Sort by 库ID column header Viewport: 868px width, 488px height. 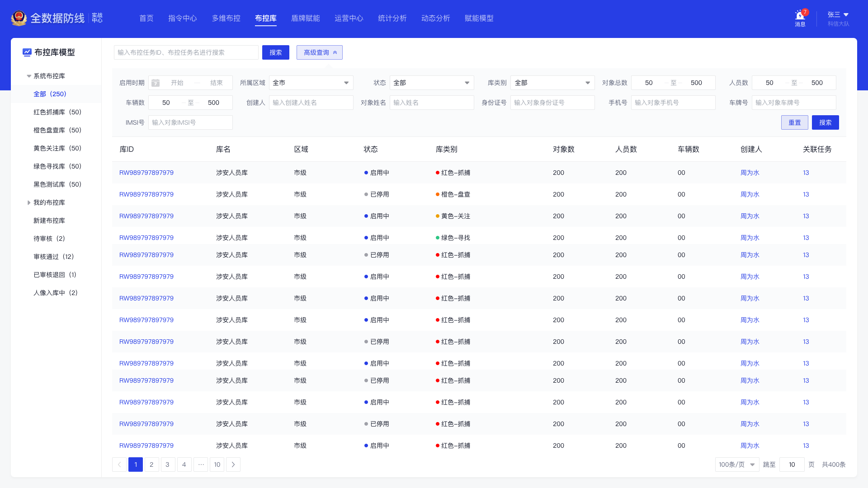tap(127, 149)
